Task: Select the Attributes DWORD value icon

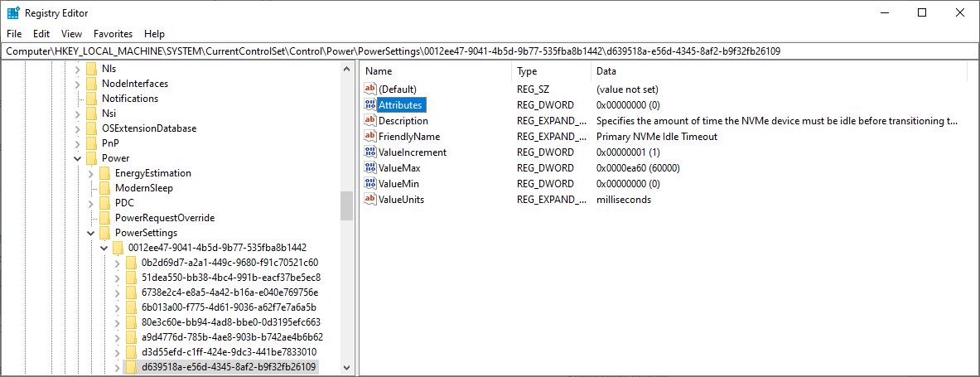Action: [370, 105]
